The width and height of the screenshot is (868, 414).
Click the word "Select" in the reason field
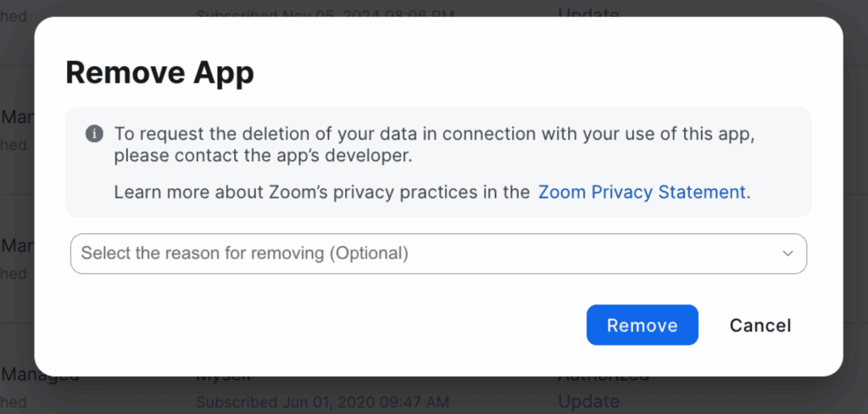tap(102, 254)
